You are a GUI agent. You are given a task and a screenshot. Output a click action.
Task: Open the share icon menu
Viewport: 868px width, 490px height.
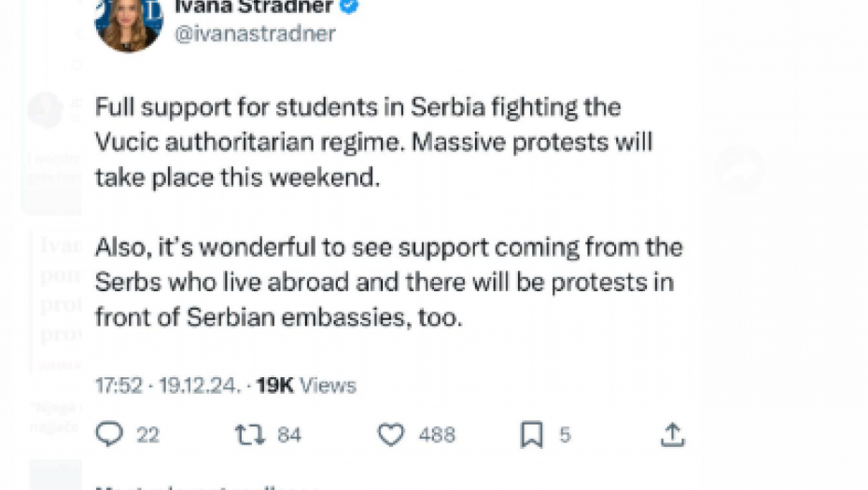click(672, 434)
